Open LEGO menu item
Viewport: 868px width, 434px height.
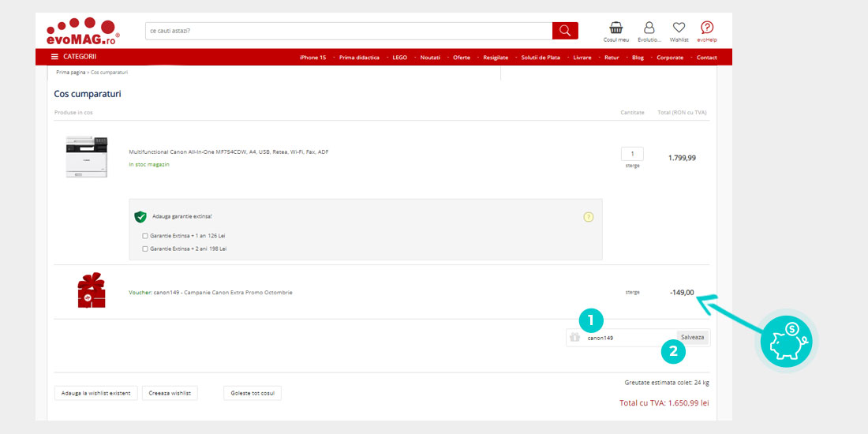click(400, 58)
